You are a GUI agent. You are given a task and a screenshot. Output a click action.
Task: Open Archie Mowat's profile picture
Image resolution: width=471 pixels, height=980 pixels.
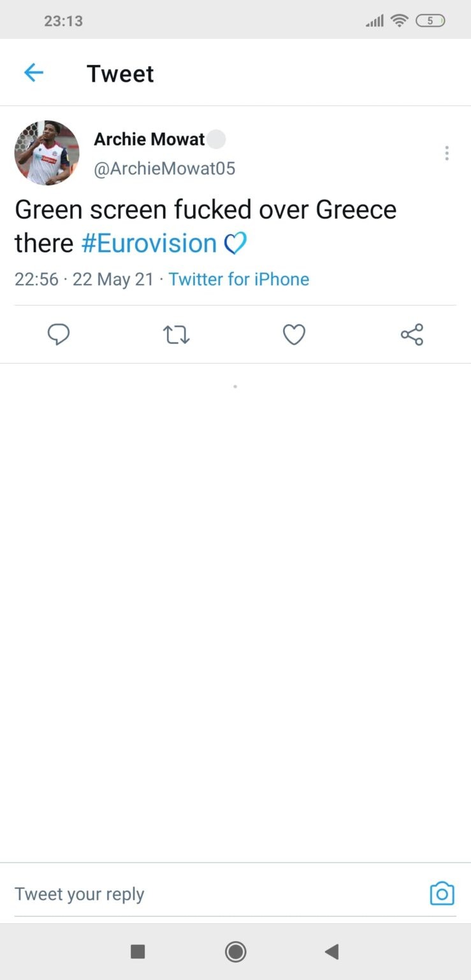(47, 153)
